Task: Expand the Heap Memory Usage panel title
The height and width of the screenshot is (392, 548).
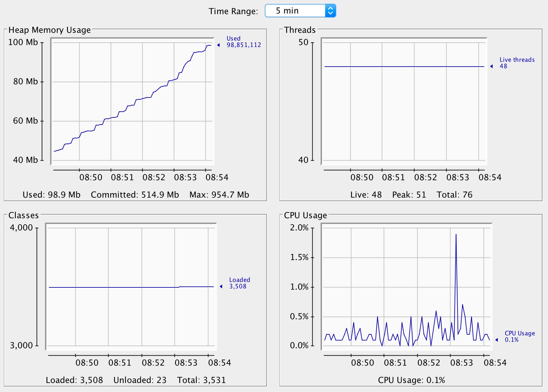Action: click(50, 30)
